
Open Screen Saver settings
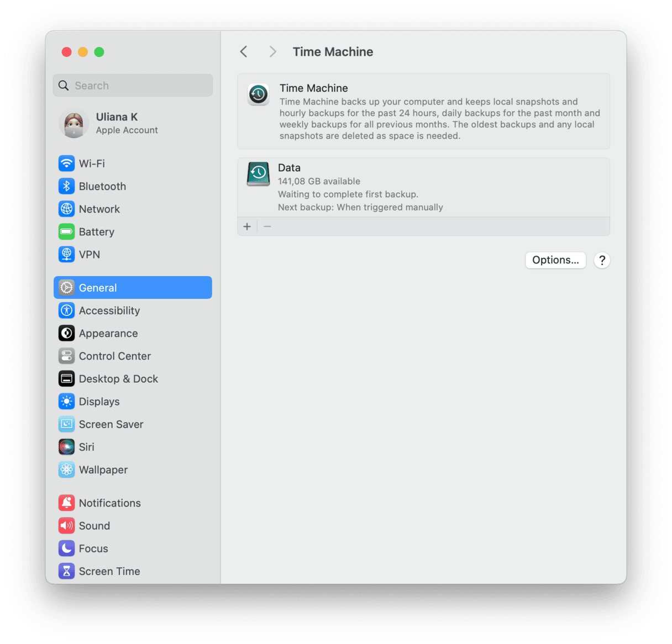133,424
